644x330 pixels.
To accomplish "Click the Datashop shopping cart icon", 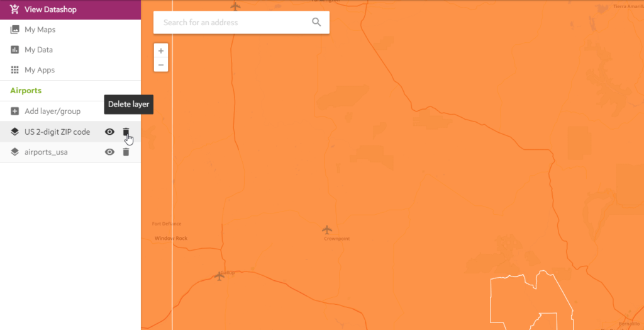I will pyautogui.click(x=15, y=9).
